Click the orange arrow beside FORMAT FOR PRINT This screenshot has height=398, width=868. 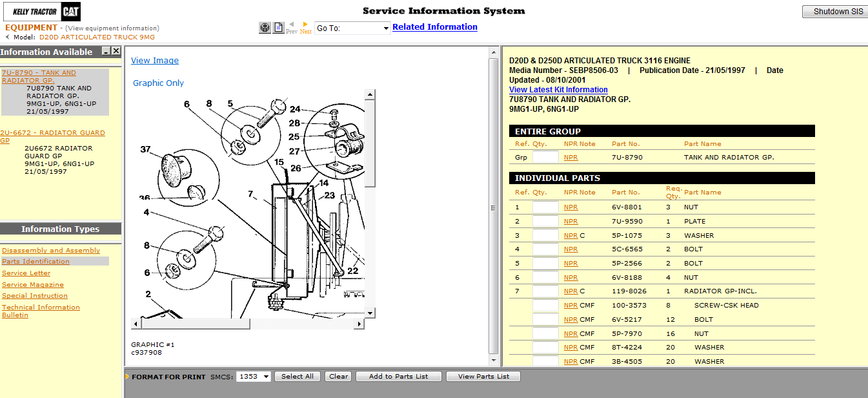pos(128,375)
